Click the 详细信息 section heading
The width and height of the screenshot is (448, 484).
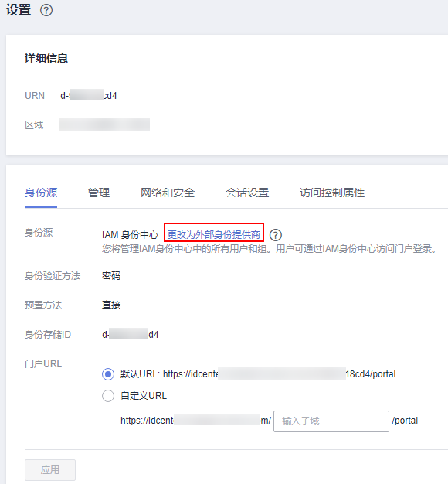[x=46, y=58]
